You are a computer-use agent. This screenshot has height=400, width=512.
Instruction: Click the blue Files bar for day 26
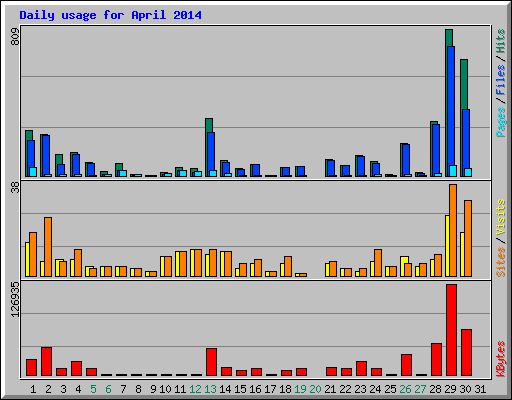coord(406,159)
